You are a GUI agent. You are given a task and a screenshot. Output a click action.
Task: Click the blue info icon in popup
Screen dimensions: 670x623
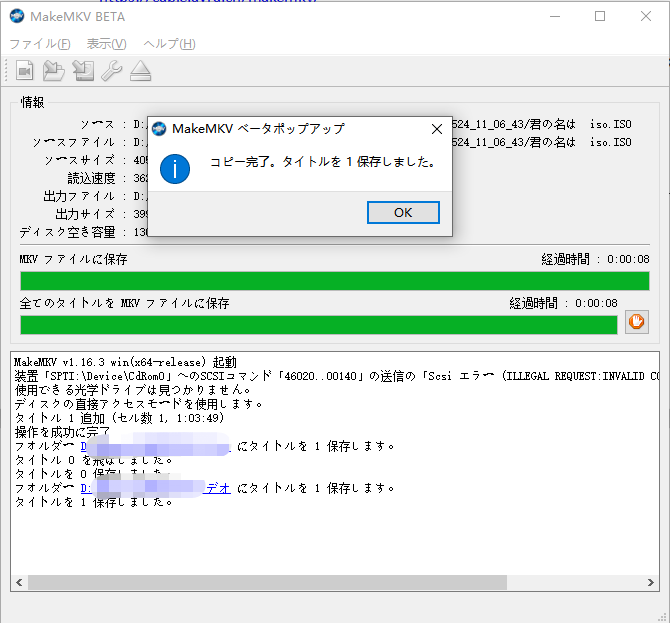click(x=175, y=169)
